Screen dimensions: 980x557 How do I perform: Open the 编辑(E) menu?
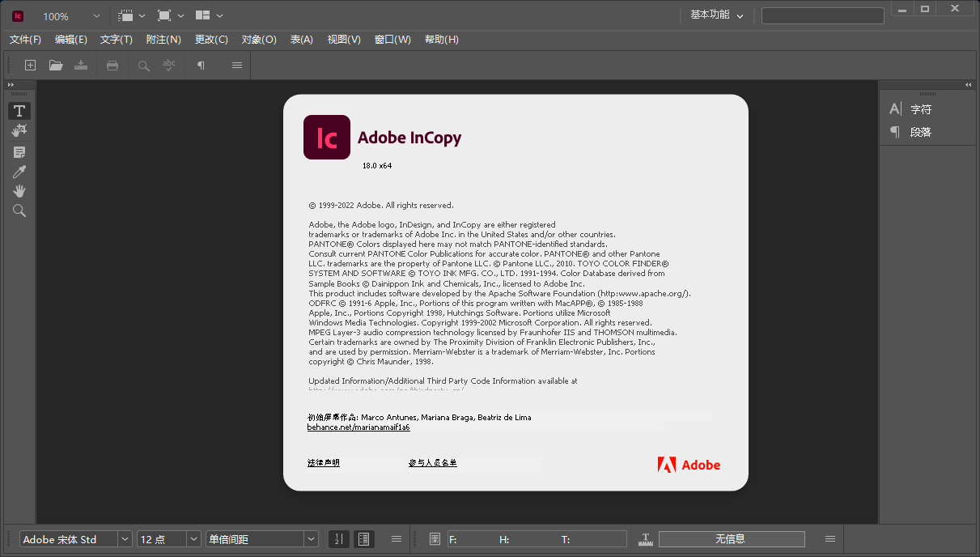(71, 40)
